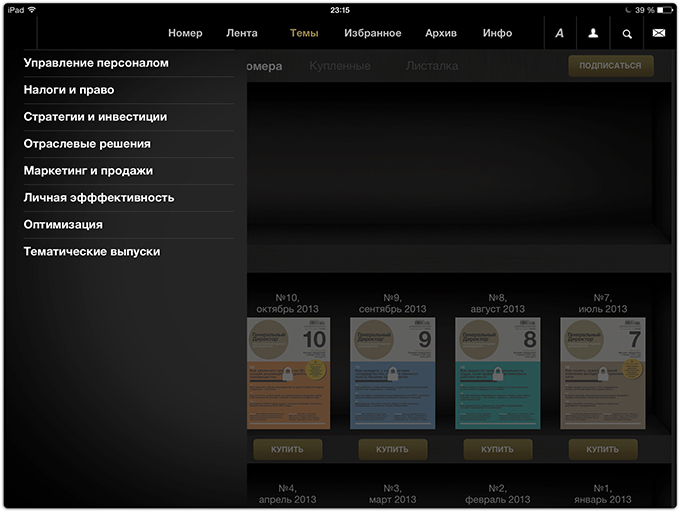Switch to the Номер tab
Screen dimensions: 680x512
tap(185, 33)
